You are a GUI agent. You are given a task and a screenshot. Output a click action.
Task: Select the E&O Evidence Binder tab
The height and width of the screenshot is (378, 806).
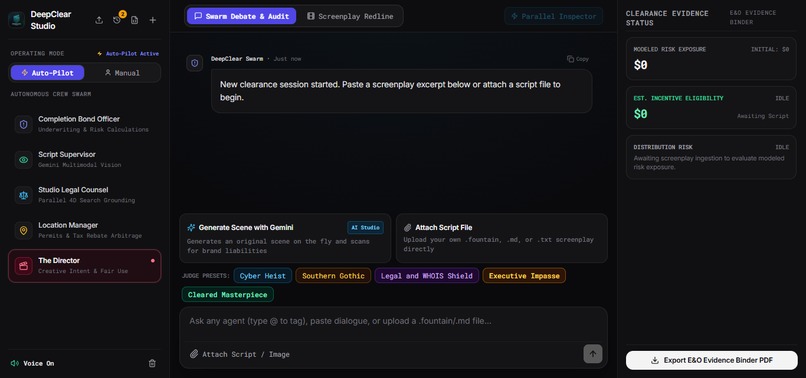coord(752,17)
